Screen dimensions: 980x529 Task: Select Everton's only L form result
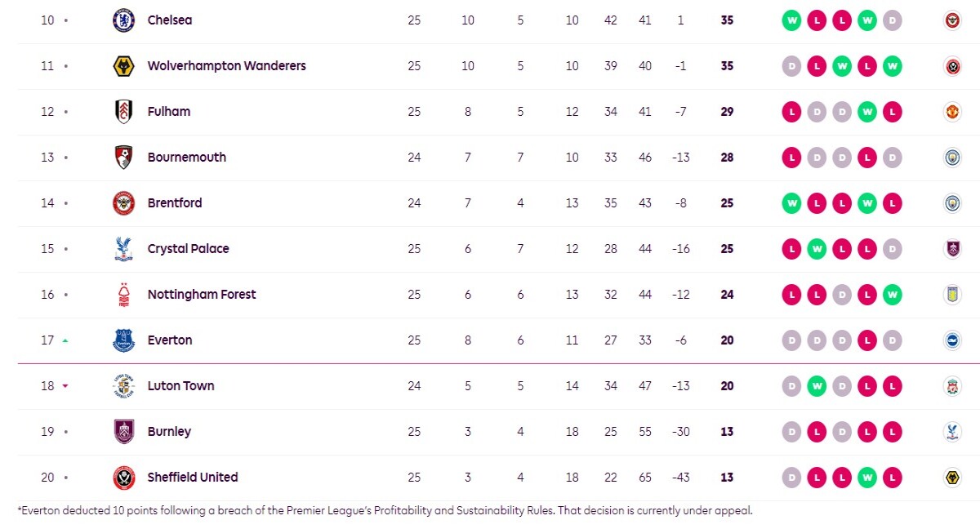867,340
